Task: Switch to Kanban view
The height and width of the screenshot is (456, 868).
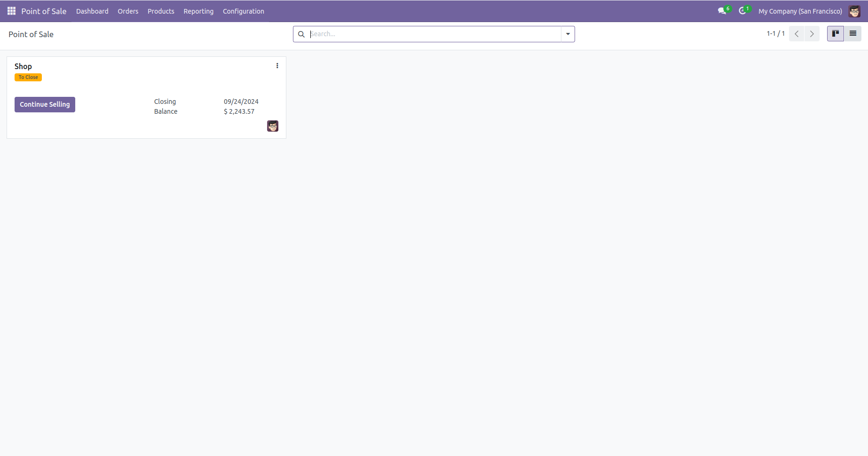Action: pos(836,34)
